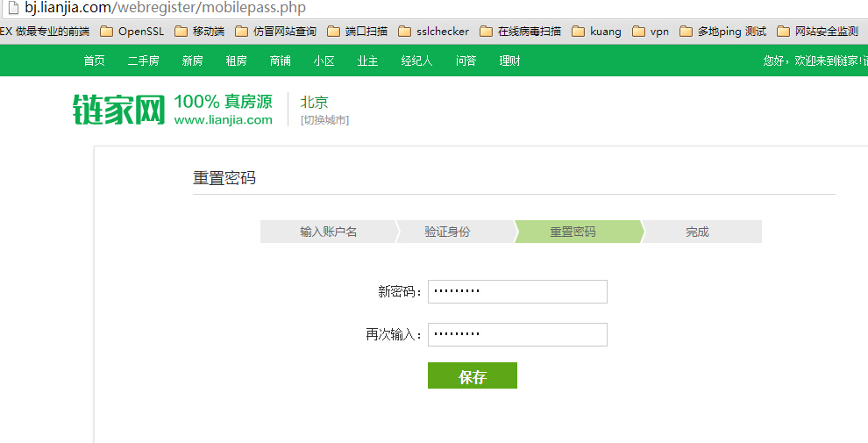
Task: Focus the 新密码 password field
Action: pos(517,291)
